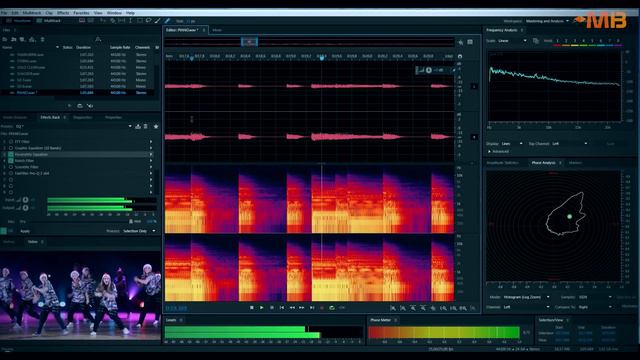Click Auto-play speaker icon below file list
Viewport: 640px width, 360px height.
(x=90, y=106)
